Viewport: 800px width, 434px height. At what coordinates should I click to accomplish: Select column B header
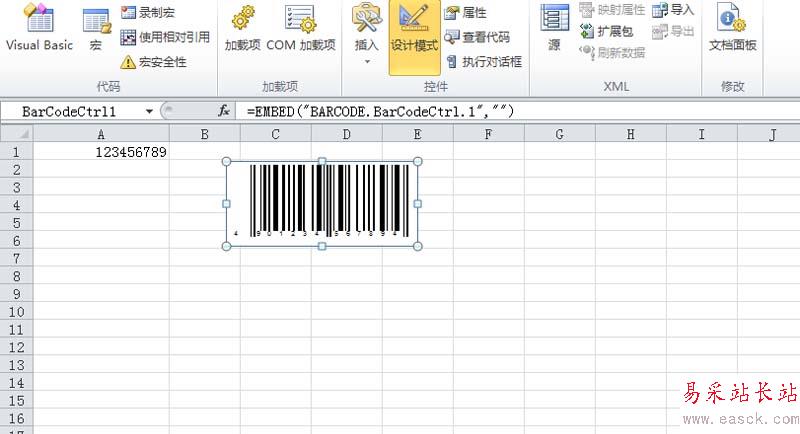205,134
